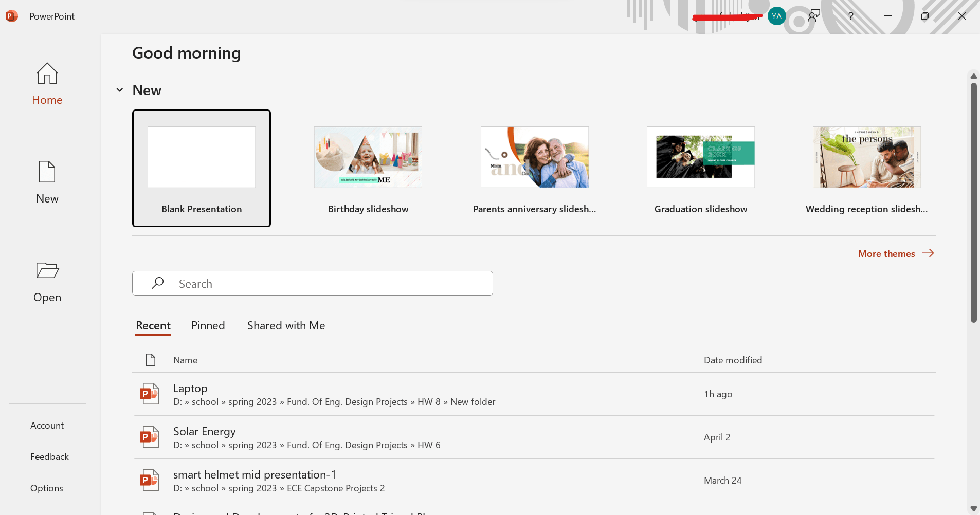
Task: Click the Solar Energy HW 6 path text
Action: click(306, 445)
